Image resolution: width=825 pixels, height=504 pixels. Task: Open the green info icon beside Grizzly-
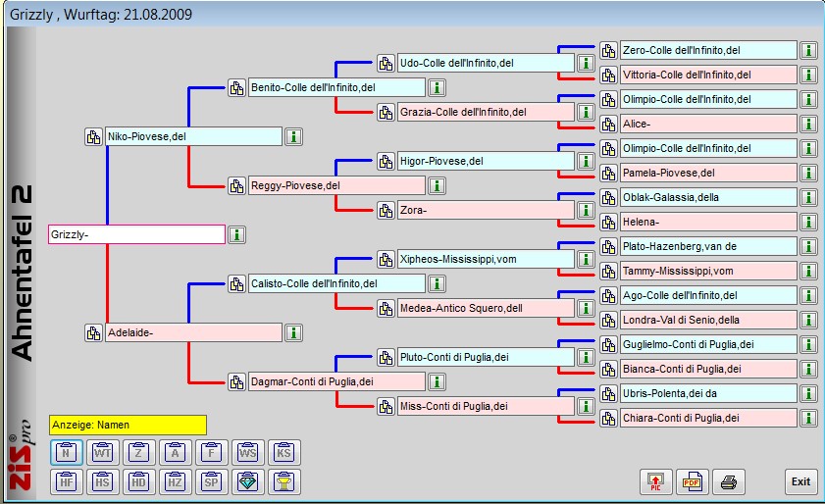pyautogui.click(x=237, y=234)
